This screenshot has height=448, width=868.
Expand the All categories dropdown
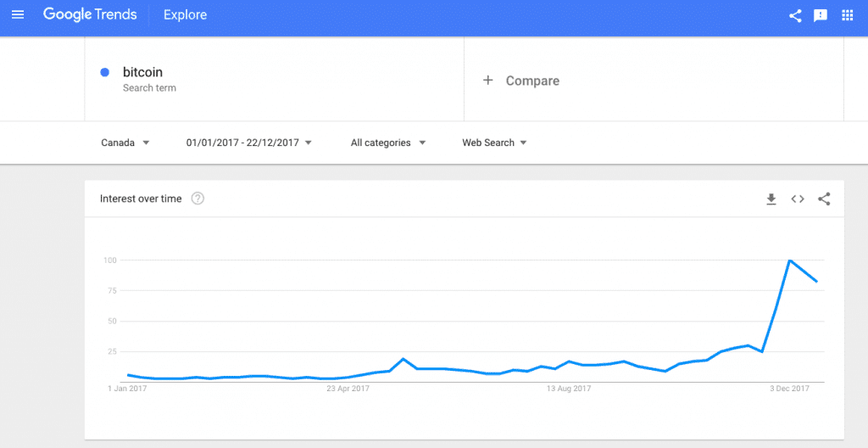388,143
